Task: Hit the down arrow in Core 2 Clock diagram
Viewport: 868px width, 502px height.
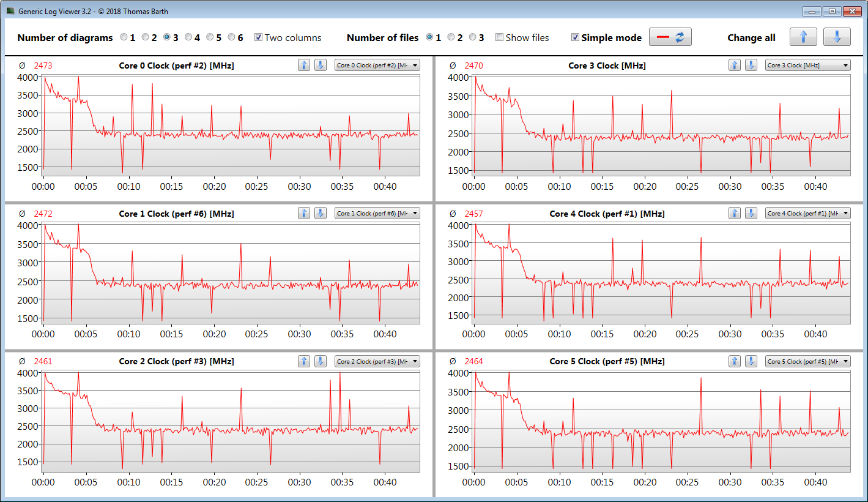Action: [320, 361]
